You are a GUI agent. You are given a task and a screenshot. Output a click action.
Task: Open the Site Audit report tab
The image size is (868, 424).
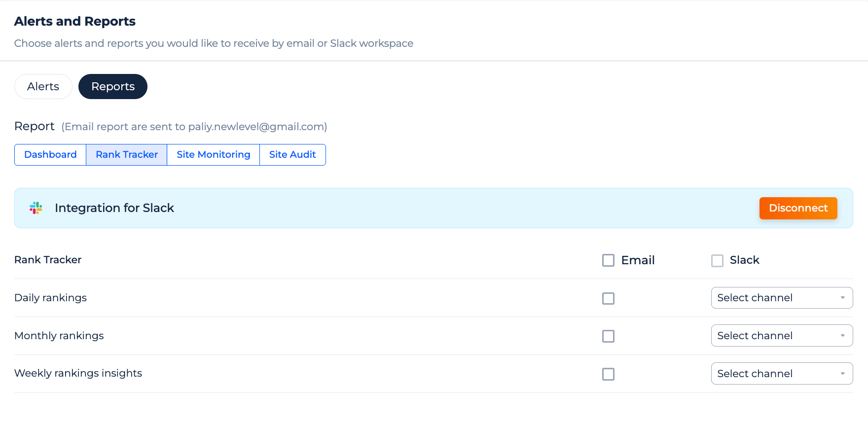pyautogui.click(x=292, y=155)
